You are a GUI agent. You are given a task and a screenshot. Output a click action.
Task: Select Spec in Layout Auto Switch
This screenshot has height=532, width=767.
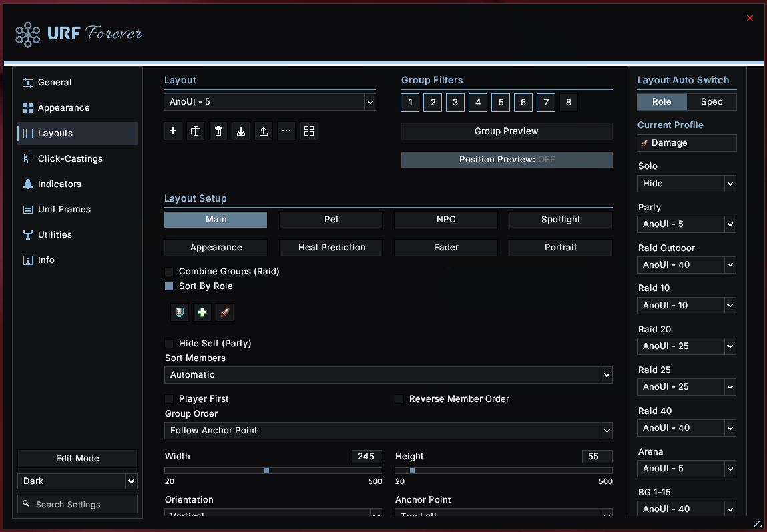tap(712, 102)
